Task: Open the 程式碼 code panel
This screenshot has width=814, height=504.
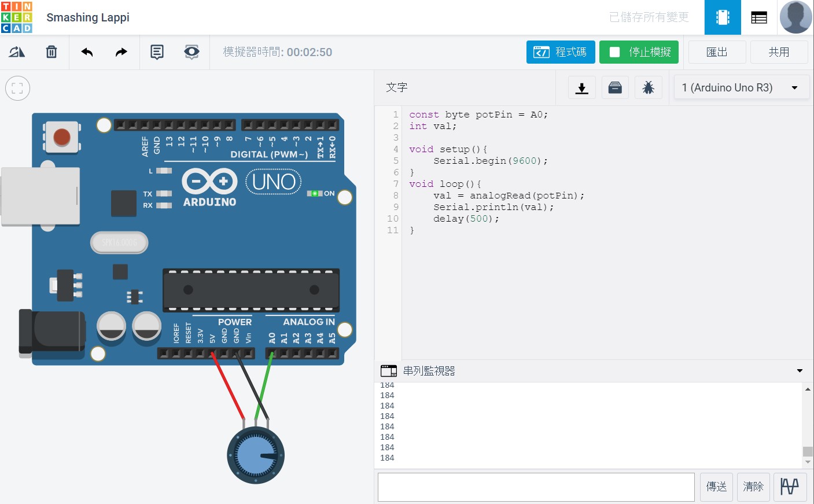Action: click(x=560, y=52)
